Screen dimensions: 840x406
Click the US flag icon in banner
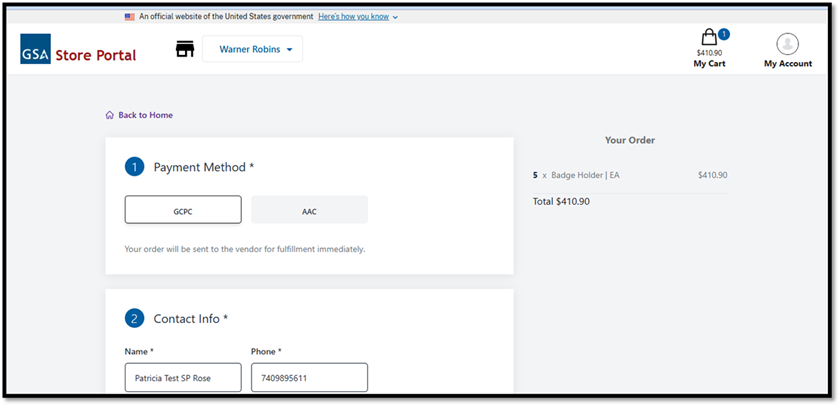pyautogui.click(x=130, y=17)
